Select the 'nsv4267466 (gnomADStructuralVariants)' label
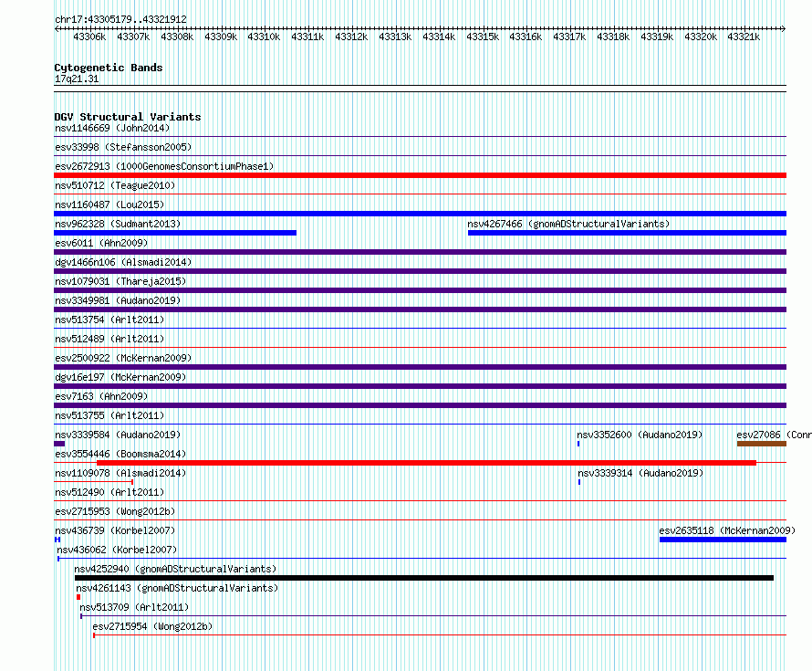 [x=568, y=224]
